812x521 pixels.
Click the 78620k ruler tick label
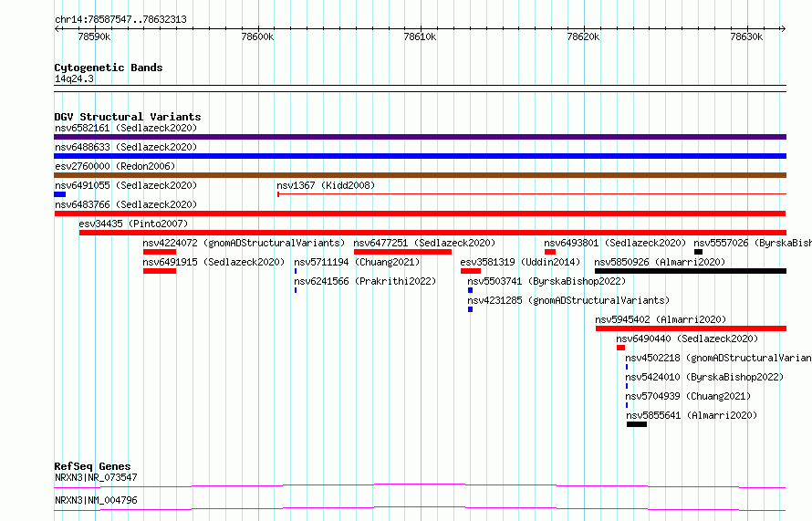[x=583, y=36]
